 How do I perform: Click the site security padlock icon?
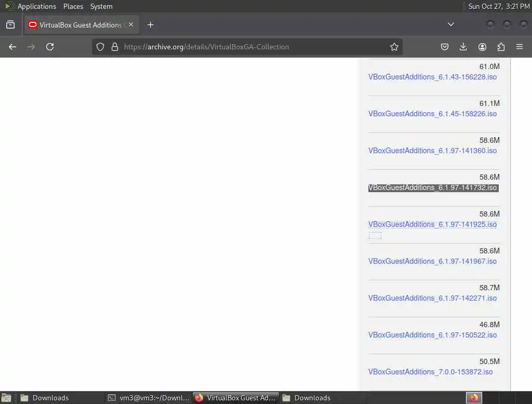pyautogui.click(x=115, y=47)
